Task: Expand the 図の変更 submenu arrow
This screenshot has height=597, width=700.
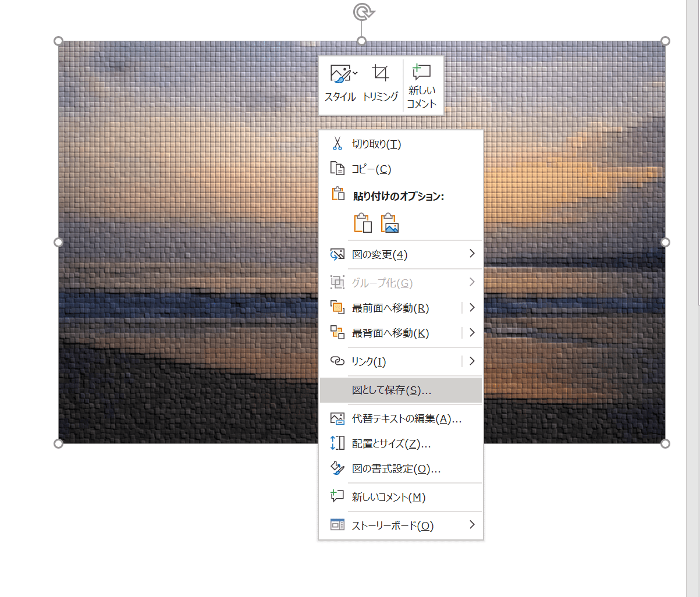Action: [472, 254]
